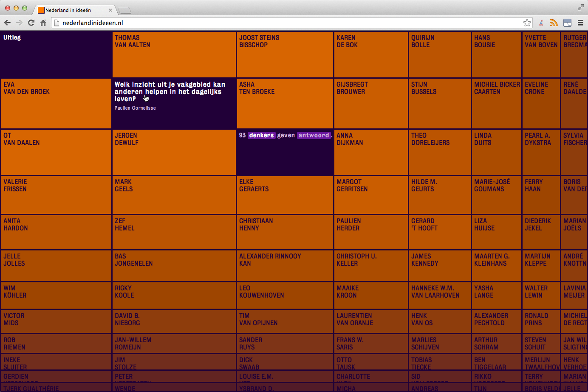Viewport: 588px width, 392px height.
Task: Focus the address bar URL field
Action: (289, 23)
